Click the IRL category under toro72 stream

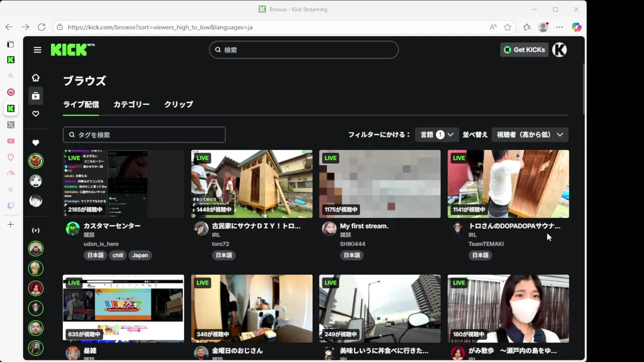coord(216,235)
